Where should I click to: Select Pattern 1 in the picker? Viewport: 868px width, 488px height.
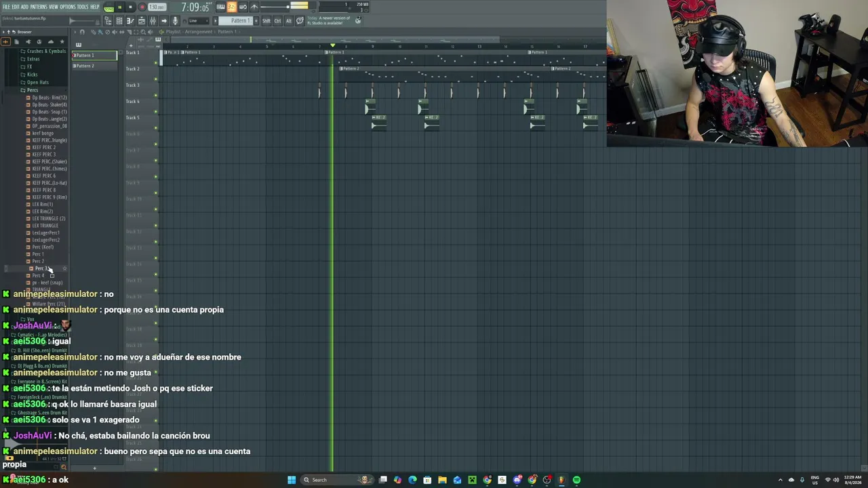point(94,56)
